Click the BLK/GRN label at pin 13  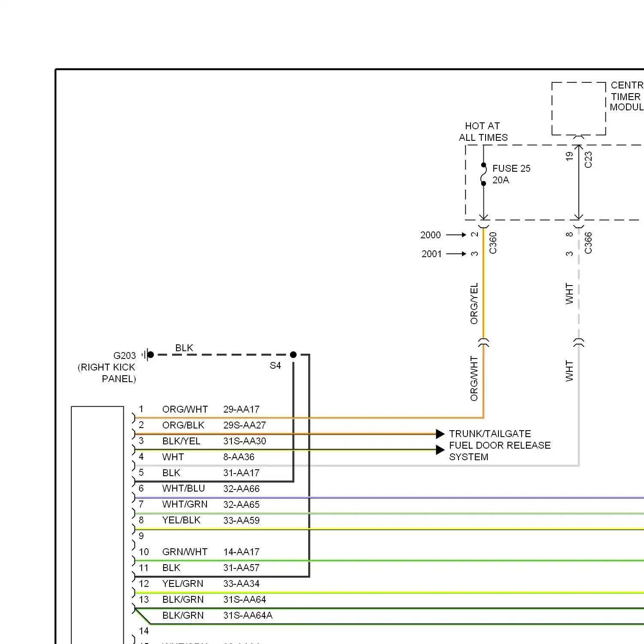(183, 599)
